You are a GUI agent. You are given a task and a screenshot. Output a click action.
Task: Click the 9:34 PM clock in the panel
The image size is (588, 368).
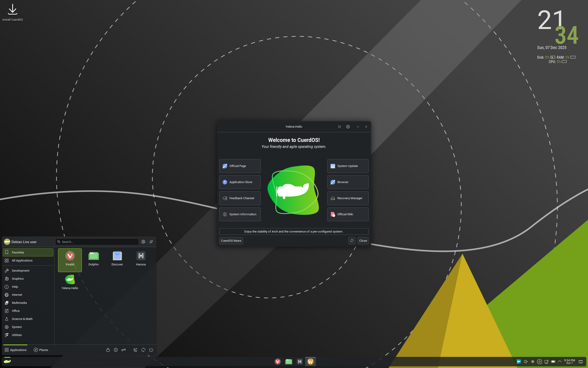569,361
